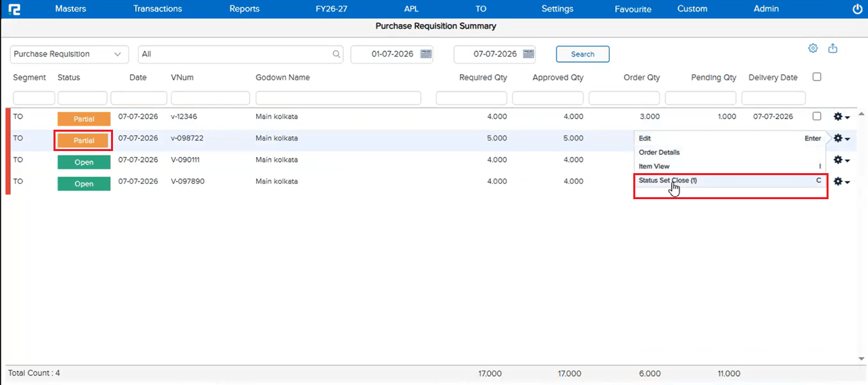Tick the checkbox for row v-12346
The image size is (868, 385).
[817, 116]
